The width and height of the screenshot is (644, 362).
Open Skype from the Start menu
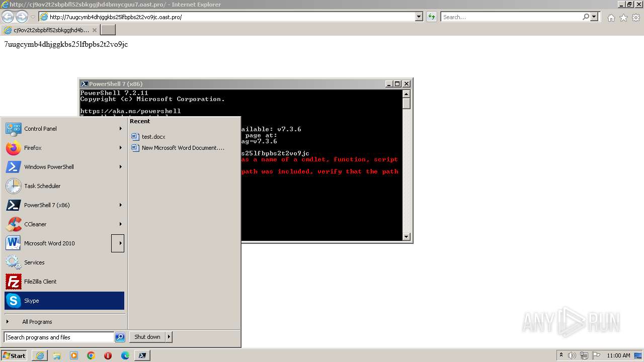(x=64, y=301)
